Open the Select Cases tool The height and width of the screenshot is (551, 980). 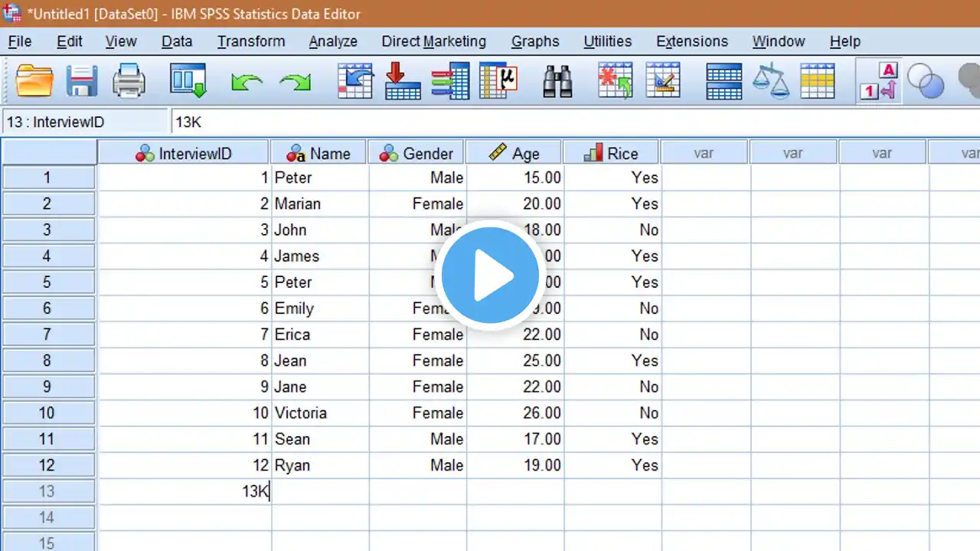point(818,80)
